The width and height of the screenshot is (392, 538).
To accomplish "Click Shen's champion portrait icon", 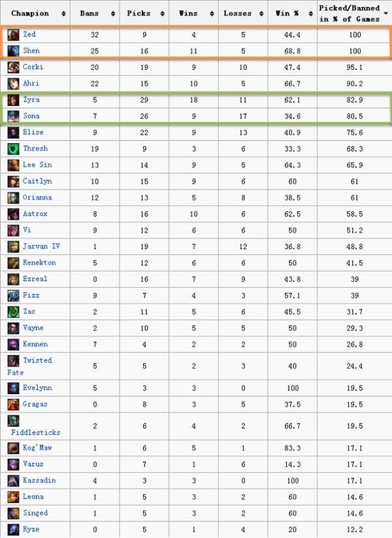I will (x=13, y=50).
